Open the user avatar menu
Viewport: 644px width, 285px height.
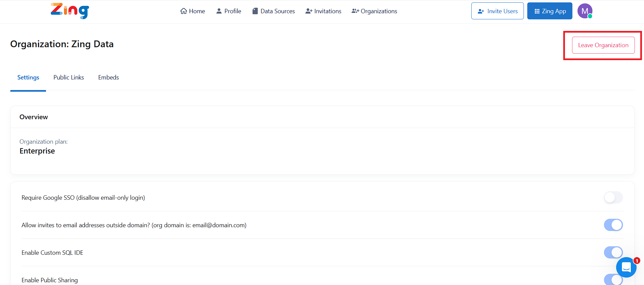coord(585,11)
